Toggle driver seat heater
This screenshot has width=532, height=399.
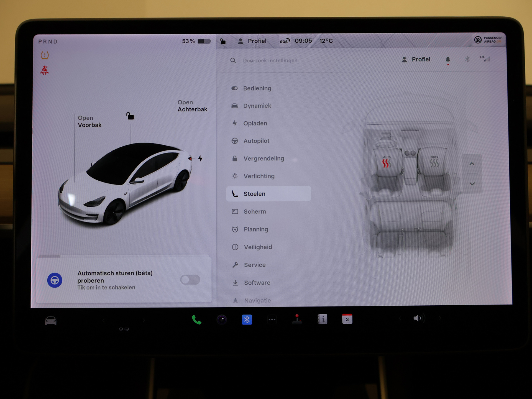tap(386, 163)
